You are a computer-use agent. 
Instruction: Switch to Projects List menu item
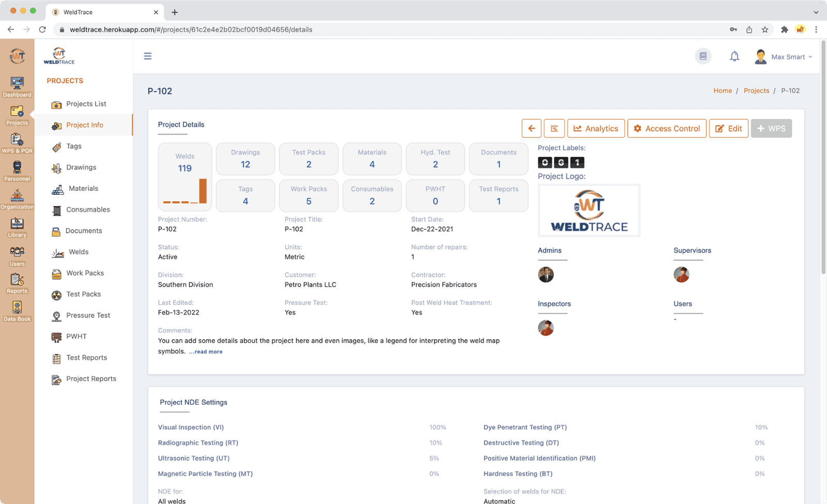pyautogui.click(x=86, y=104)
